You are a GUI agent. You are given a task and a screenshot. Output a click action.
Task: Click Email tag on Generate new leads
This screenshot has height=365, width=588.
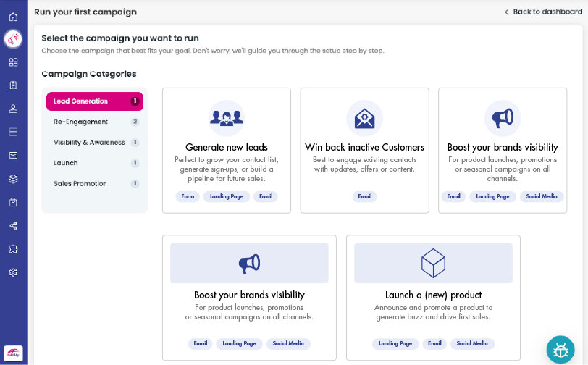(x=266, y=196)
